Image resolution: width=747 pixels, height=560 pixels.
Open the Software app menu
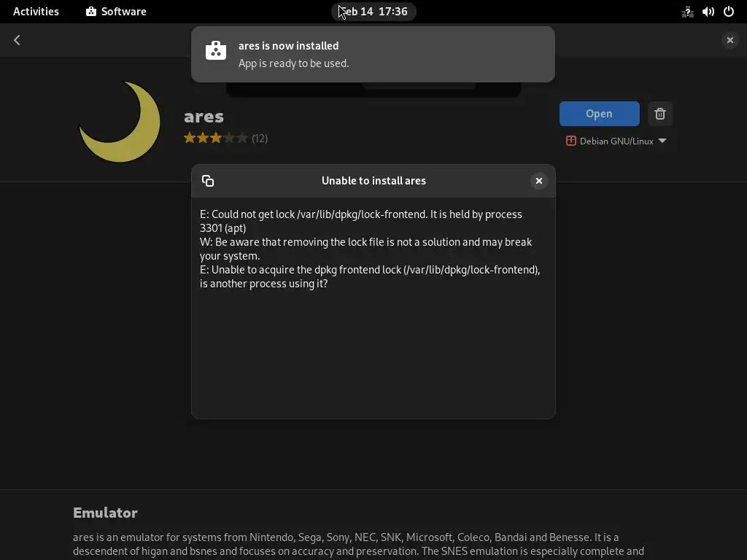click(116, 12)
